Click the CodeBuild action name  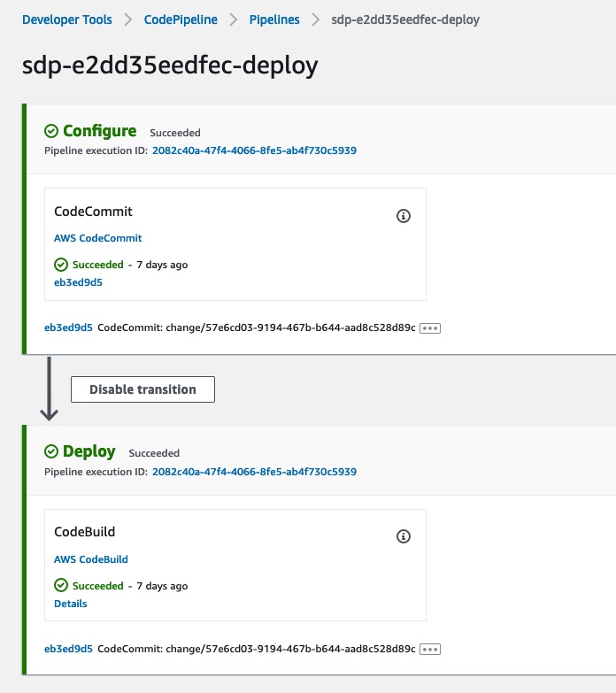coord(84,532)
